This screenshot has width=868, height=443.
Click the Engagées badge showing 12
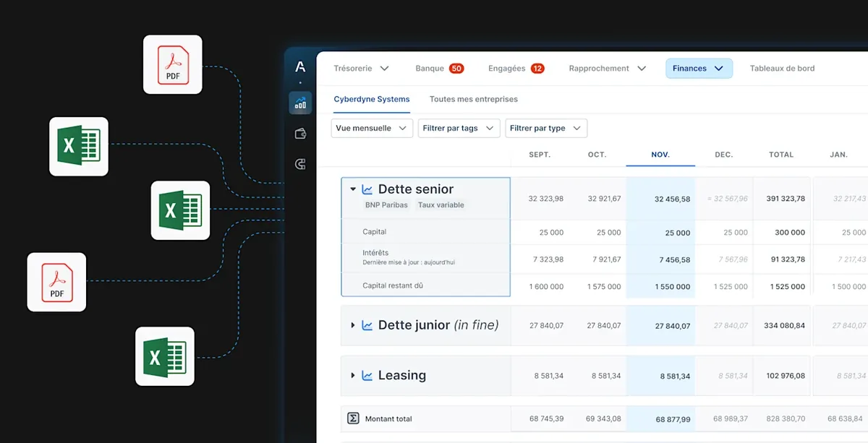point(537,69)
